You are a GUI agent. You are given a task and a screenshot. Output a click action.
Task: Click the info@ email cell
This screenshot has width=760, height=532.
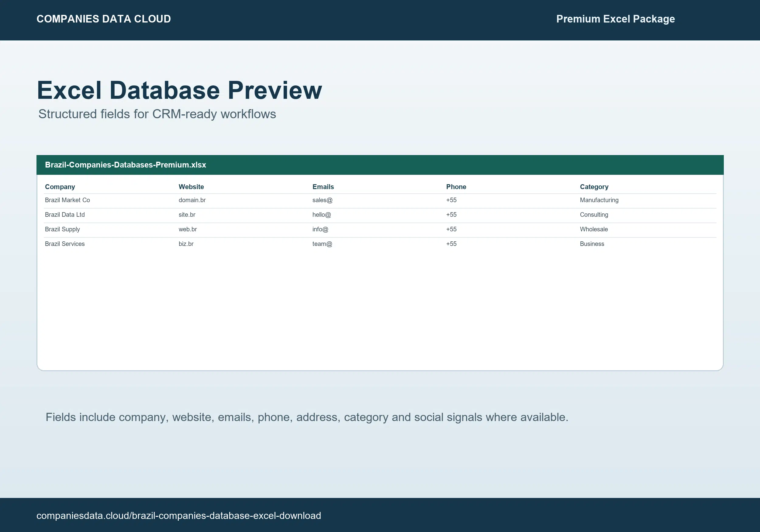point(320,229)
